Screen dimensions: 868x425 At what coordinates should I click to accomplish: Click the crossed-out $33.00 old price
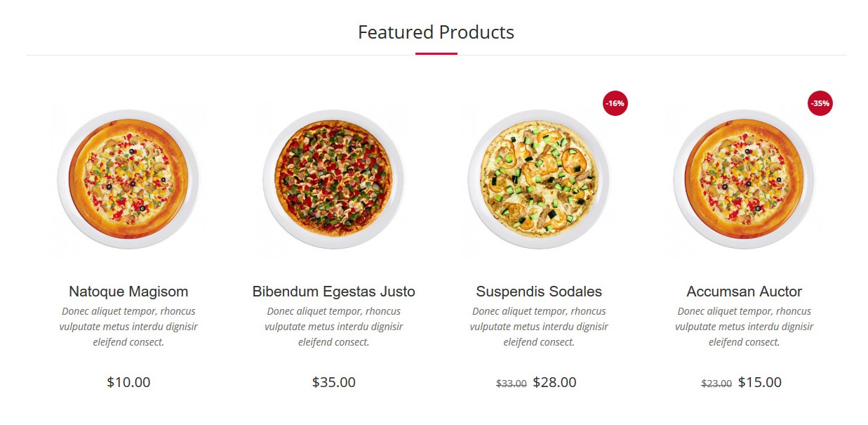click(x=511, y=384)
